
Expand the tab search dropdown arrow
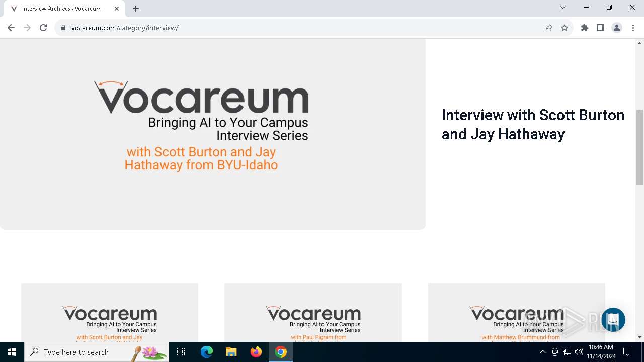563,7
